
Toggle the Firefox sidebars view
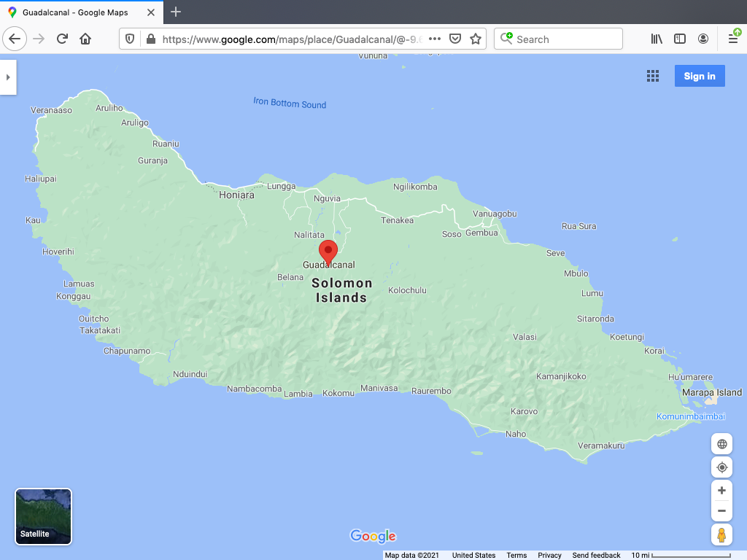tap(680, 39)
